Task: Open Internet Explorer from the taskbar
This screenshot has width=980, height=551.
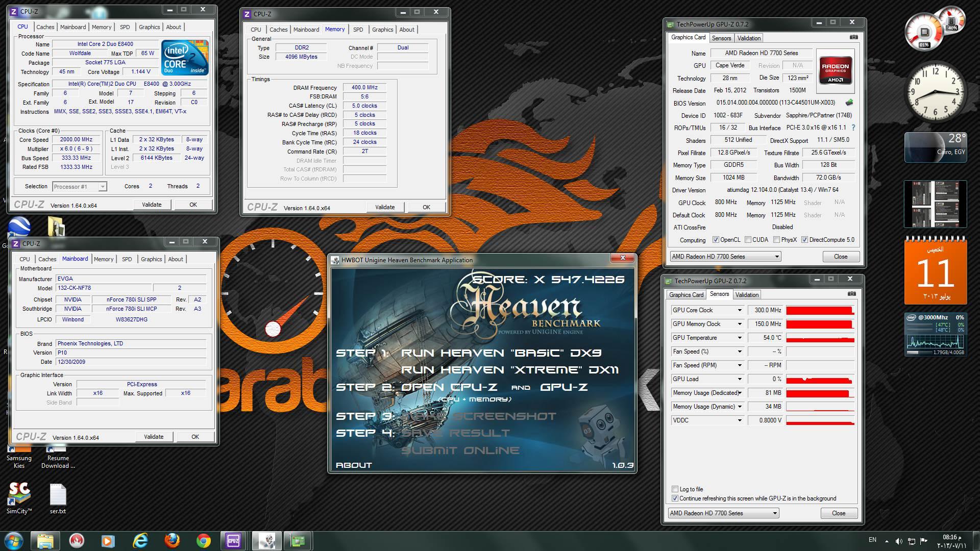Action: point(140,540)
